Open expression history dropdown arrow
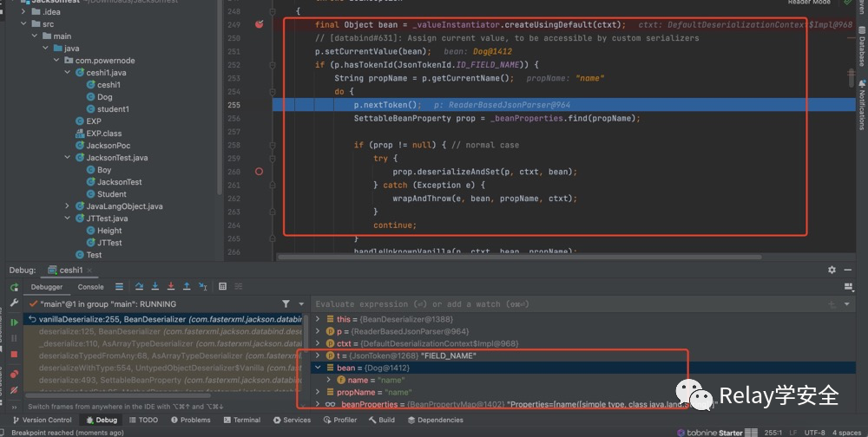The height and width of the screenshot is (437, 868). click(847, 304)
